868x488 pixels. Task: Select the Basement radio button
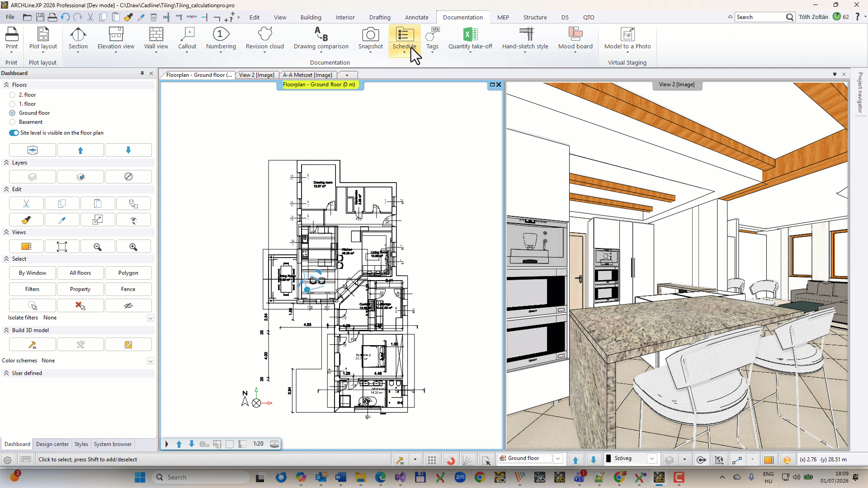pyautogui.click(x=12, y=122)
